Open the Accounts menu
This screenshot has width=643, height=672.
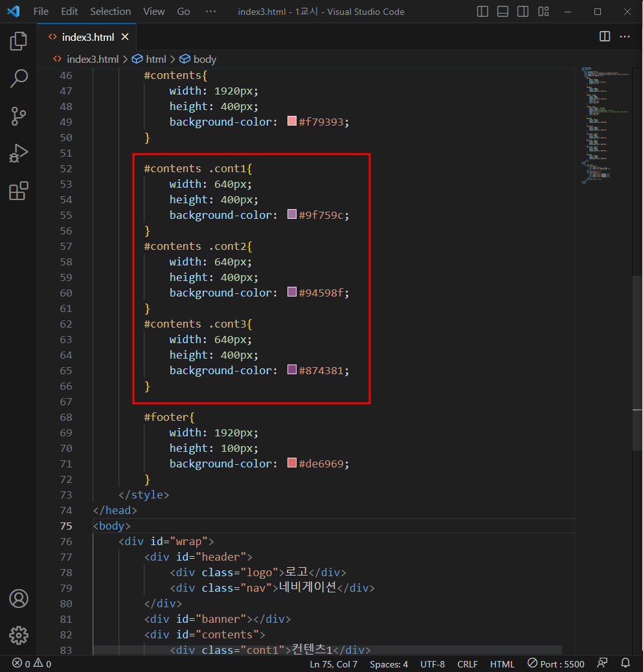click(x=18, y=599)
